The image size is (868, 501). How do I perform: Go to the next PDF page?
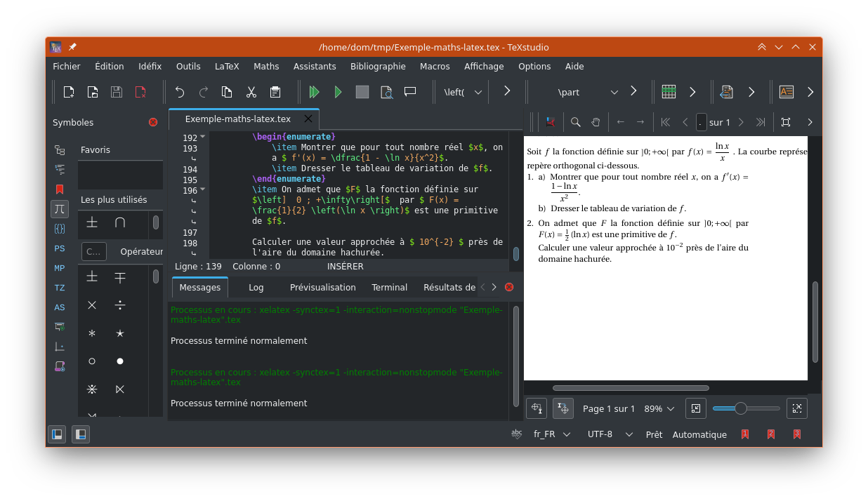740,122
